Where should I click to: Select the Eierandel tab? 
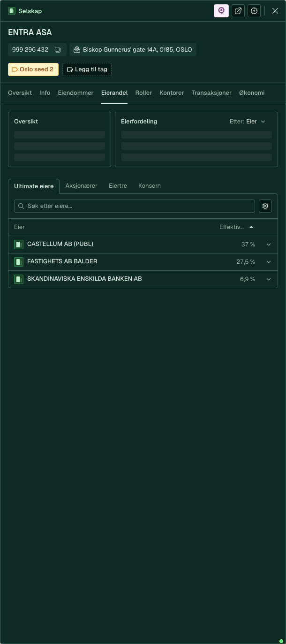(114, 93)
